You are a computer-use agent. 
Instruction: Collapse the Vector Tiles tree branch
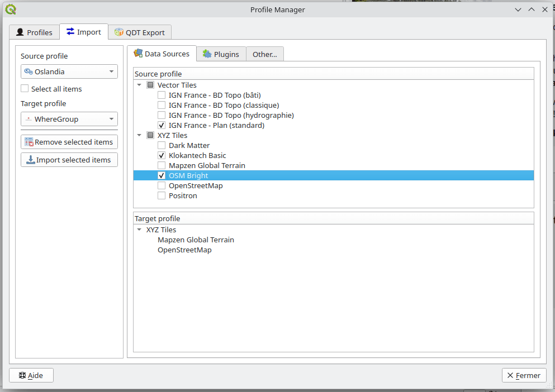pos(139,85)
